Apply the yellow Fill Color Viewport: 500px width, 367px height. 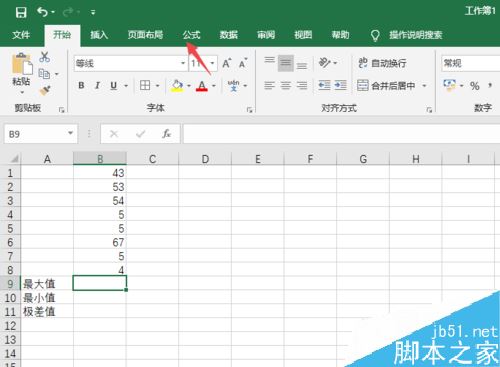click(x=177, y=86)
